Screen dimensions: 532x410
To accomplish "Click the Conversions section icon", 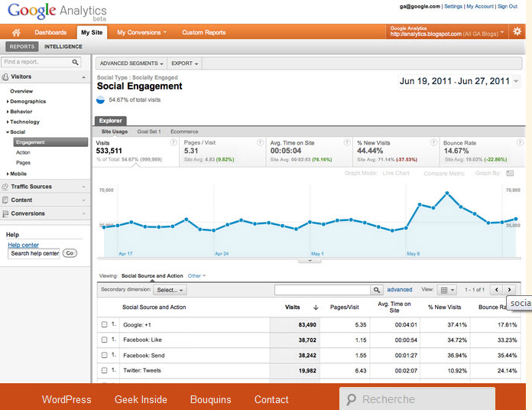I will click(x=5, y=213).
